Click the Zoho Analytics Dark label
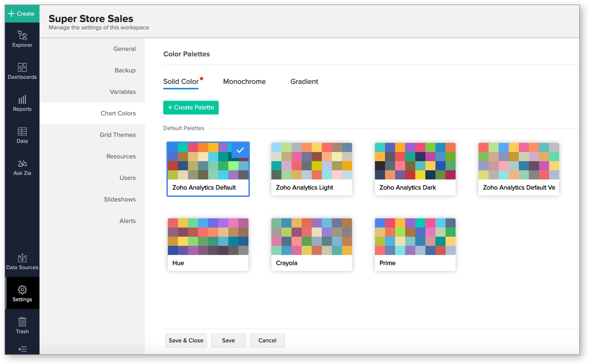589x364 pixels. tap(407, 187)
